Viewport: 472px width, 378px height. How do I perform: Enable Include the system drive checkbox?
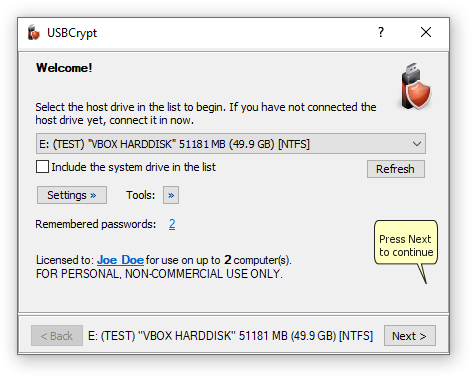pos(42,167)
